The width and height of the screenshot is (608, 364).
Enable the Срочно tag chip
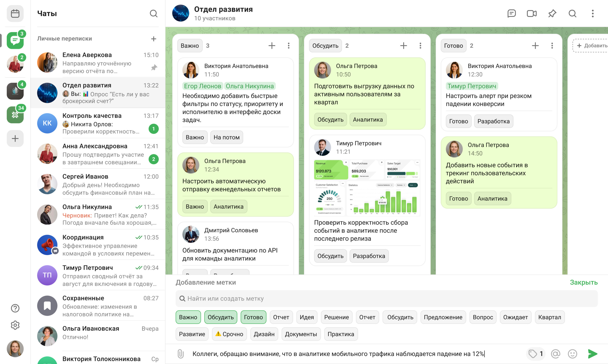point(229,334)
